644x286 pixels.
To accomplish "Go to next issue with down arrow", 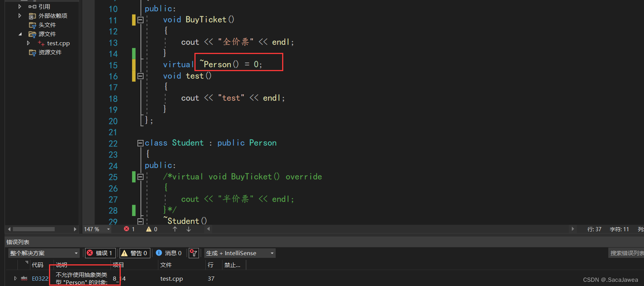I will coord(189,229).
